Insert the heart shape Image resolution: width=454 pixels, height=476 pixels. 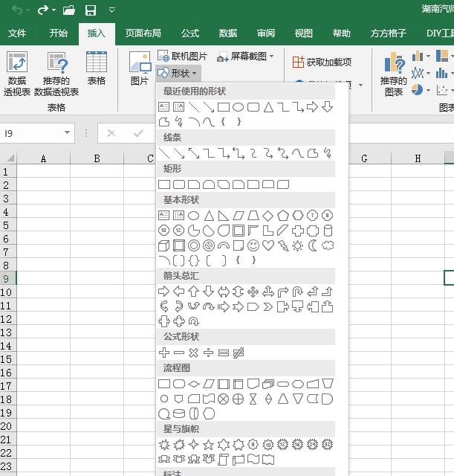pos(268,245)
